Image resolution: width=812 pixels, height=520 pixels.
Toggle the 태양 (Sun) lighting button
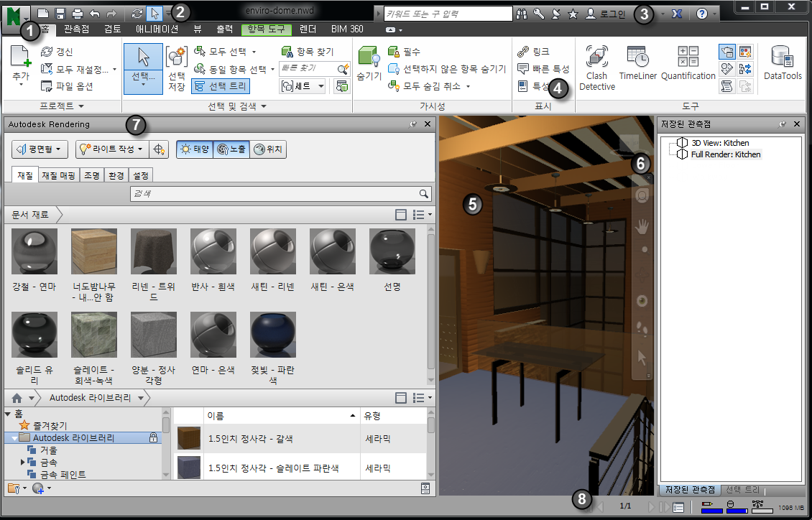point(194,149)
